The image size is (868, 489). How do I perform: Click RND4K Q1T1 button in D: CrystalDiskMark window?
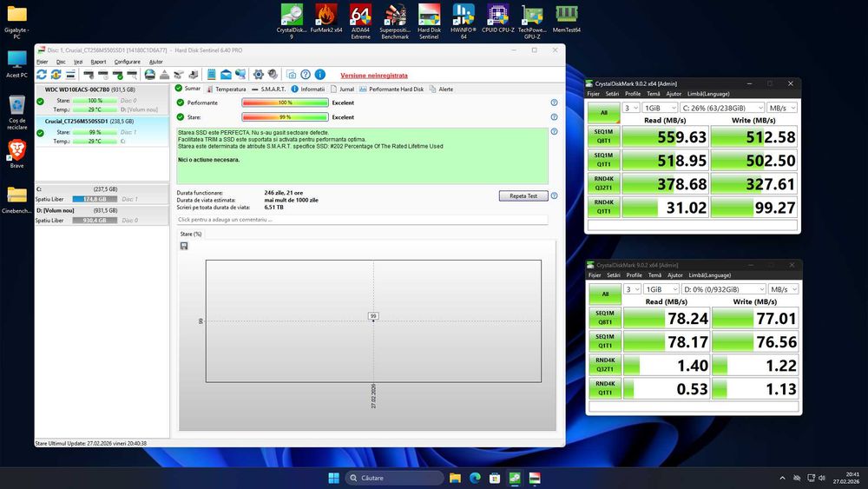pos(605,388)
